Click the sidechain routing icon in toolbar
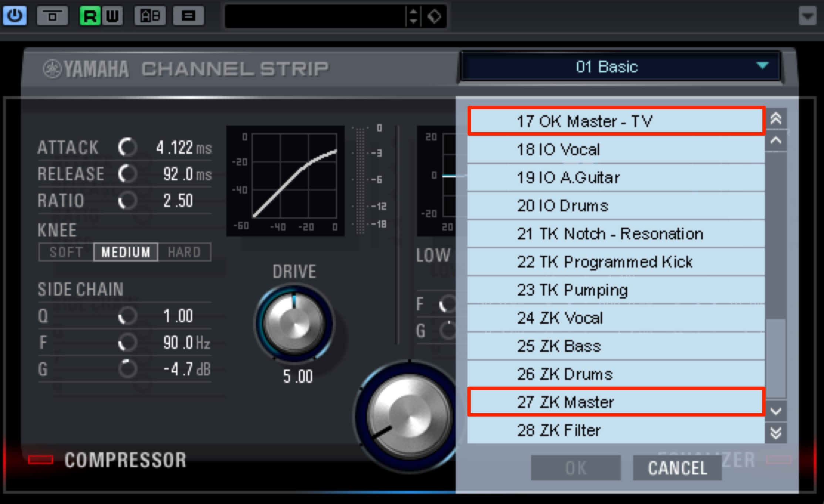 [x=53, y=16]
